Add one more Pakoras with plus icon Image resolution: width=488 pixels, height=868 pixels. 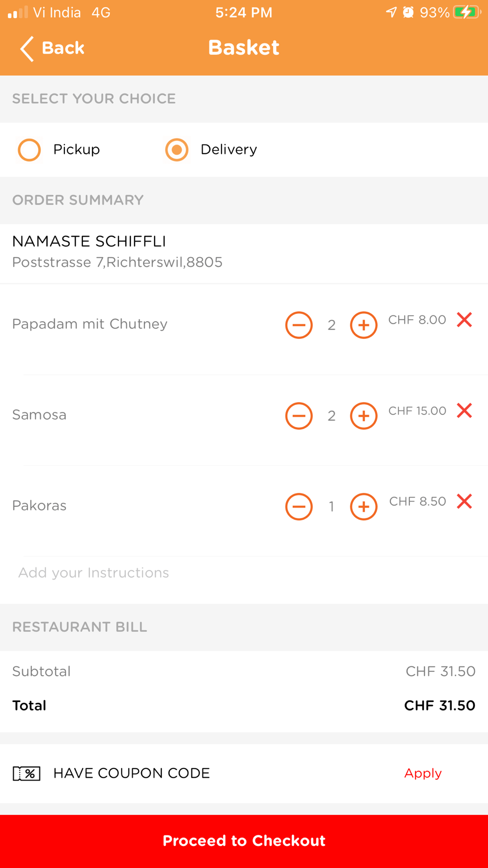(x=364, y=506)
